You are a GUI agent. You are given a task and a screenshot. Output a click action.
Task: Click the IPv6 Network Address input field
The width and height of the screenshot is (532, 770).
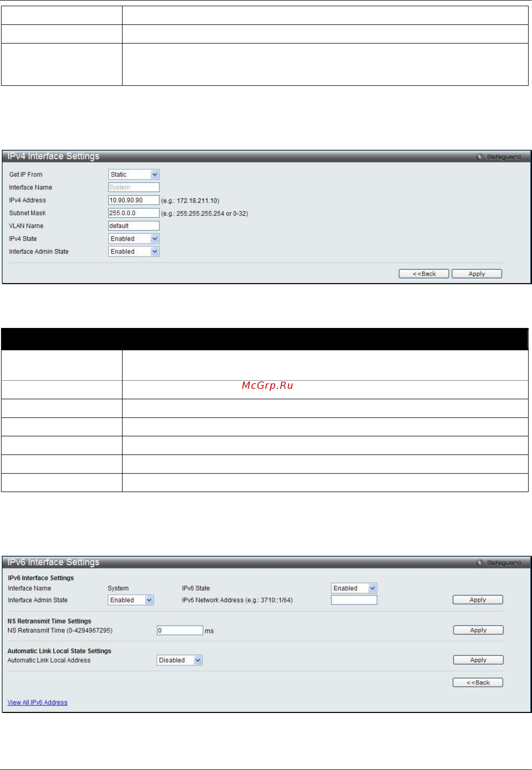tap(354, 600)
